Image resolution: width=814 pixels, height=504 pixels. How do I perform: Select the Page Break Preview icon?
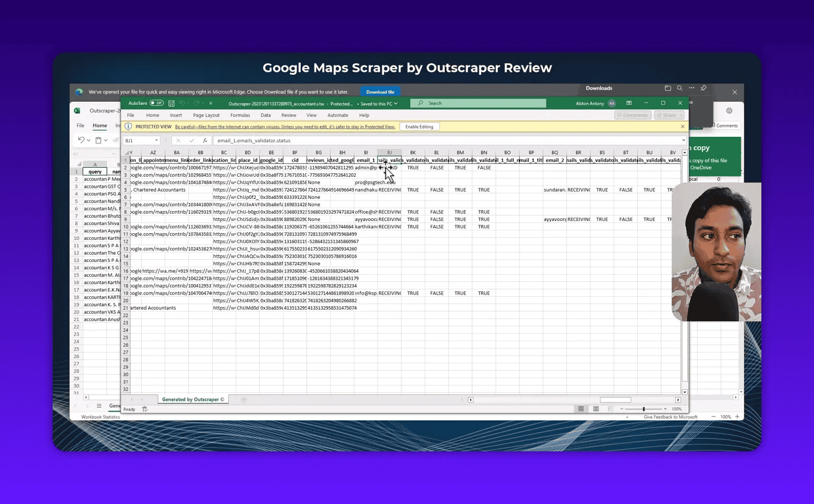coord(610,409)
